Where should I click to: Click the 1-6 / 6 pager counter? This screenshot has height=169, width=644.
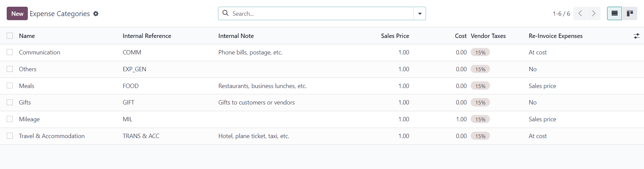pyautogui.click(x=561, y=14)
